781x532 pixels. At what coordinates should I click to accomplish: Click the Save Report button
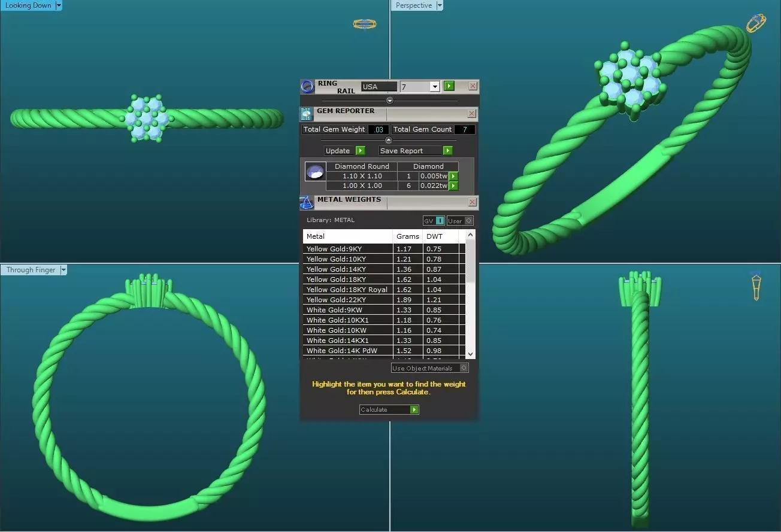(416, 151)
